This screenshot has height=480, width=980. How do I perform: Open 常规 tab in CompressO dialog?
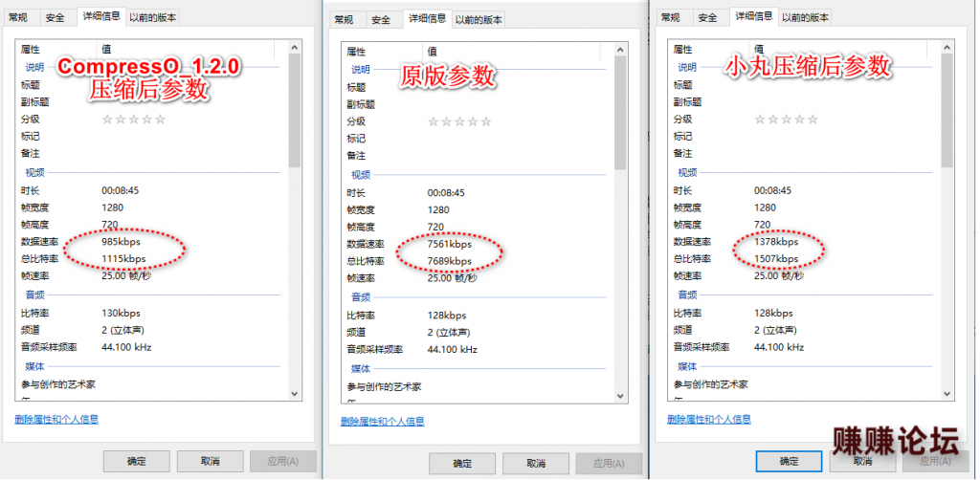[x=17, y=17]
